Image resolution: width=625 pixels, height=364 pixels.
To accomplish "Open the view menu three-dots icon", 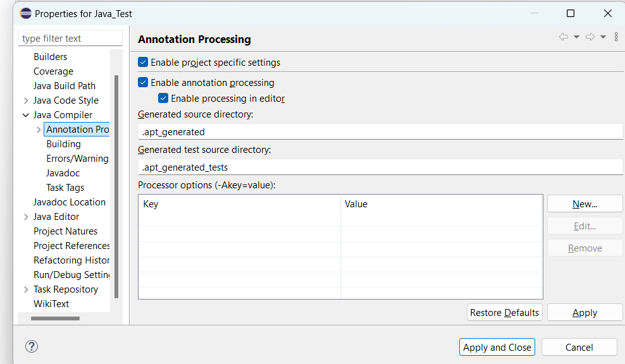I will [616, 37].
